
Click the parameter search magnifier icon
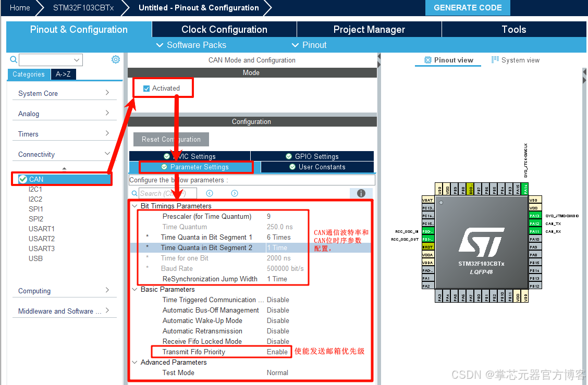coord(134,193)
